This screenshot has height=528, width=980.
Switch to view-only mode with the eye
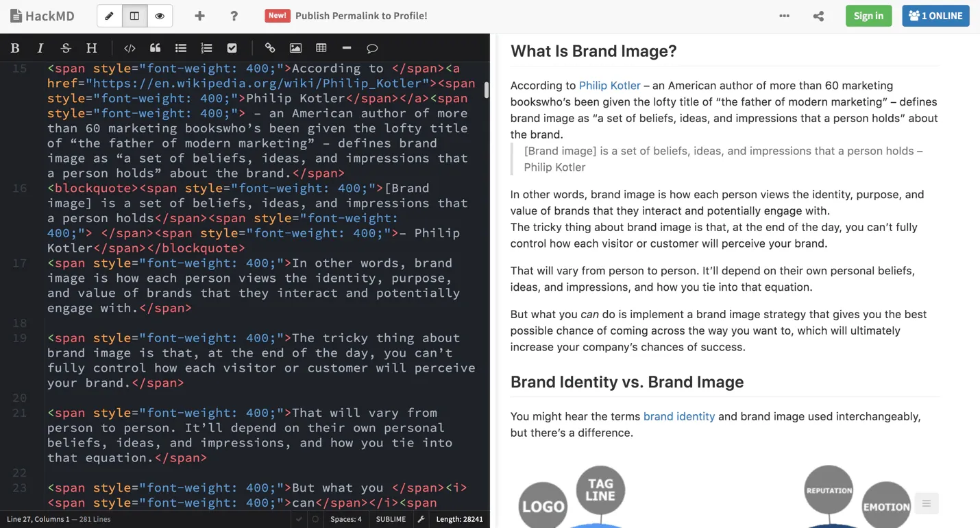[x=160, y=16]
